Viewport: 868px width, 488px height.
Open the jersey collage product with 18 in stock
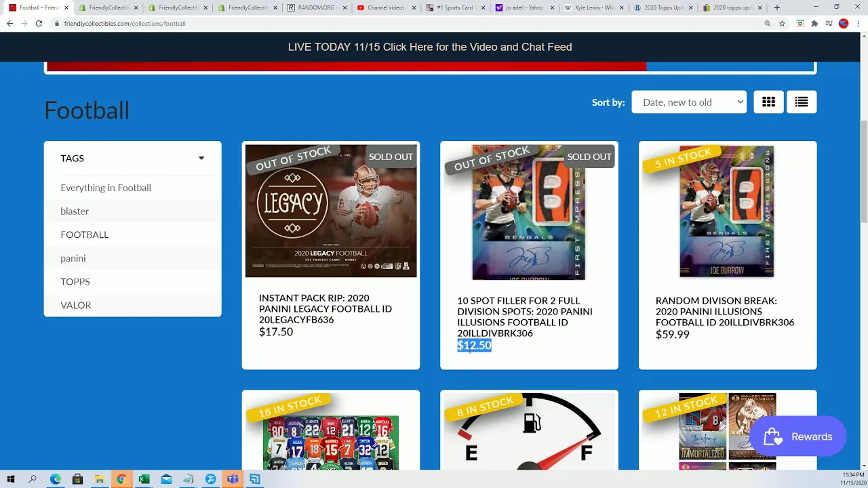[331, 441]
